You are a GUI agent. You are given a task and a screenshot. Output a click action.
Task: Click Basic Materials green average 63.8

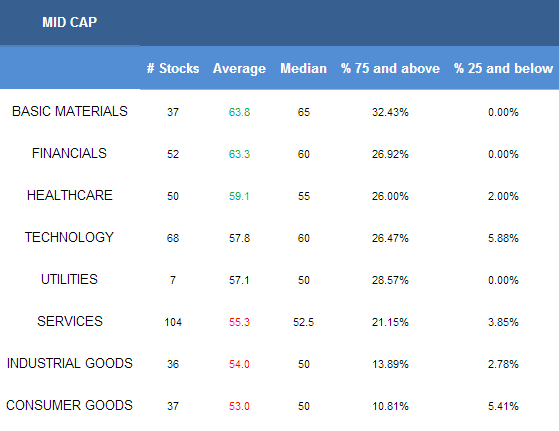point(239,112)
